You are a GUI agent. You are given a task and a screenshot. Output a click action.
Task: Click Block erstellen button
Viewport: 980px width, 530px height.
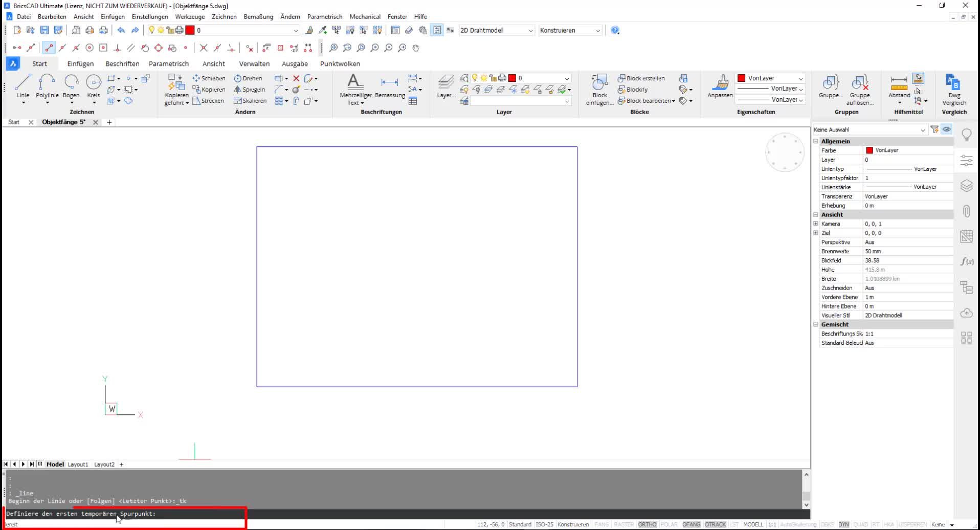point(641,78)
